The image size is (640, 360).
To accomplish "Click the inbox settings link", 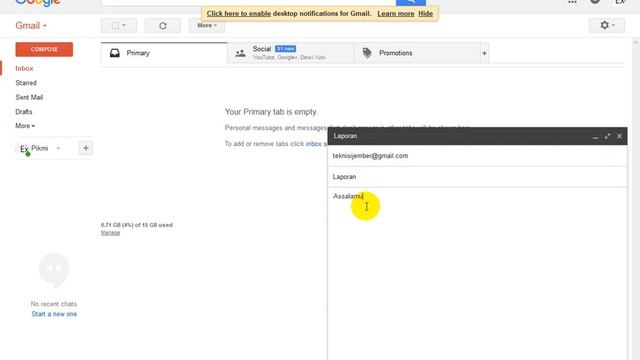I will 316,144.
